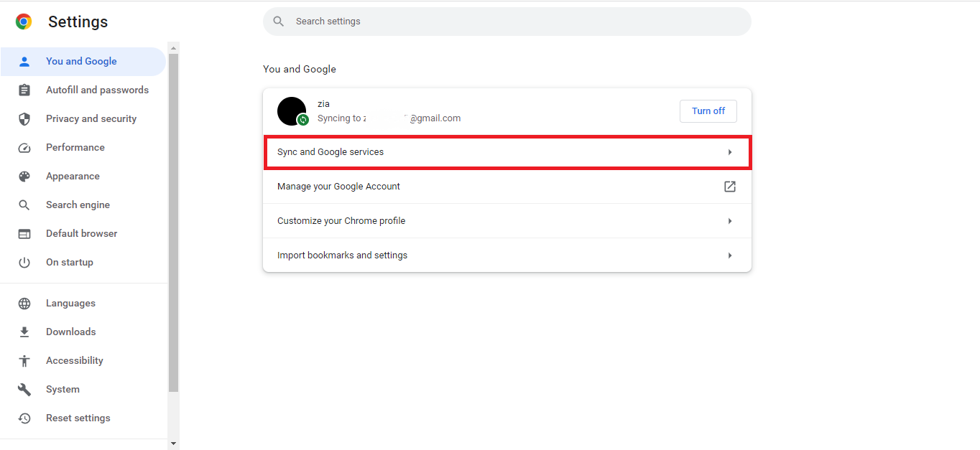Go to the Downloads settings section

click(70, 332)
